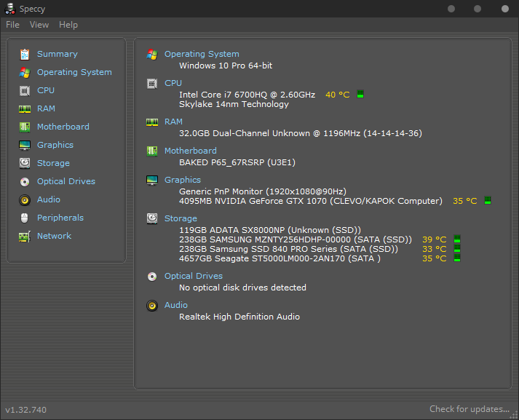The height and width of the screenshot is (420, 519).
Task: Click the Peripherals mouse icon in sidebar
Action: click(x=25, y=218)
